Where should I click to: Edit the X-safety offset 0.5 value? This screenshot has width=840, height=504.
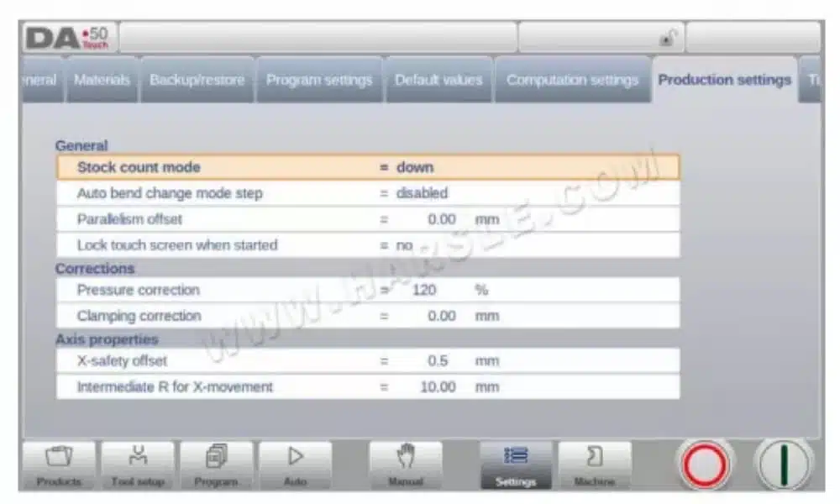click(438, 361)
